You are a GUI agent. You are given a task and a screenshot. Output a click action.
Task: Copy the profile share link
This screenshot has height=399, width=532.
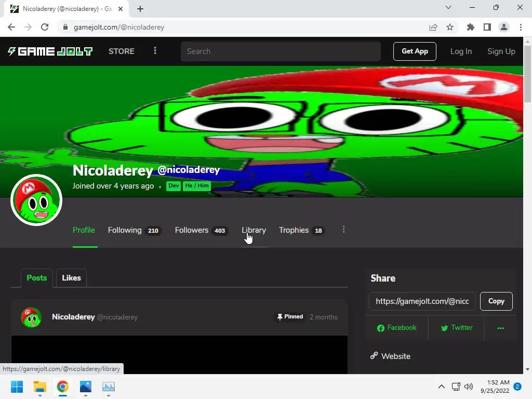pyautogui.click(x=496, y=301)
